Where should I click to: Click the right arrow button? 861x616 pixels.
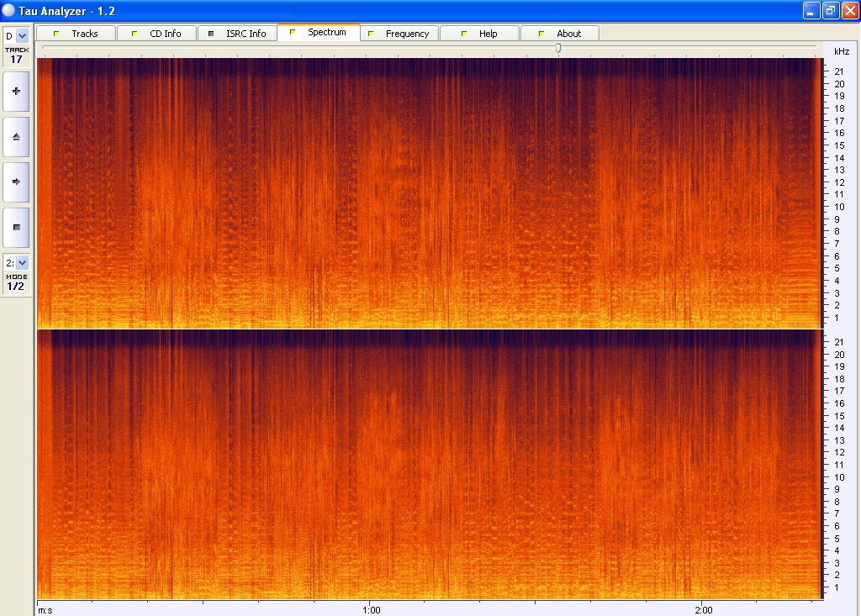pos(16,181)
